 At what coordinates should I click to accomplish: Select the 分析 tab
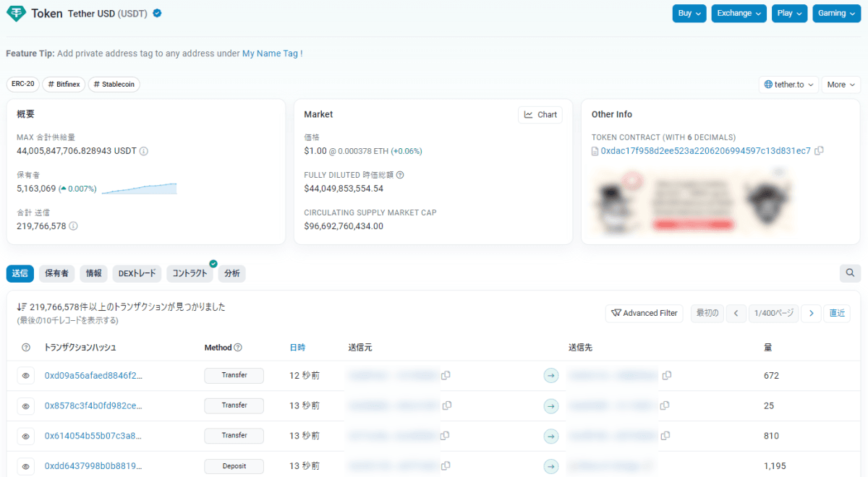coord(232,273)
